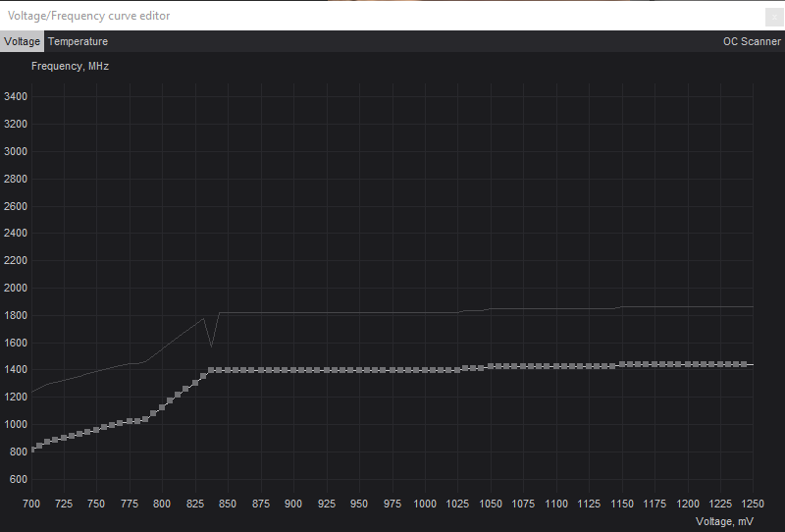Click the 1800 frequency axis label
The image size is (785, 532).
(x=16, y=315)
